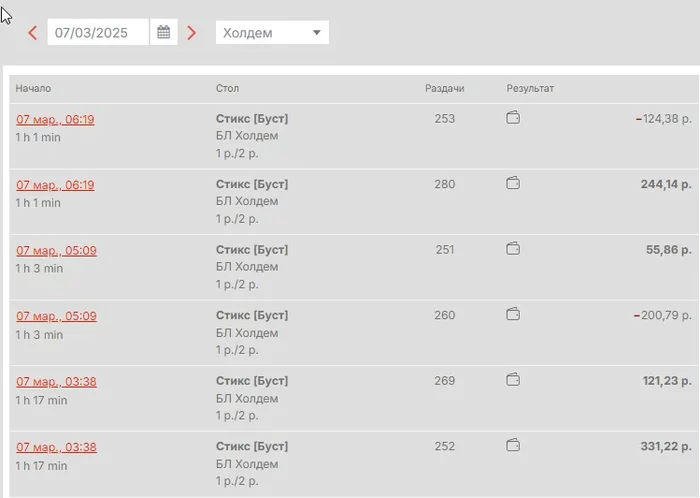
Task: Open the 03:38 session with 252 hands
Action: pos(56,447)
